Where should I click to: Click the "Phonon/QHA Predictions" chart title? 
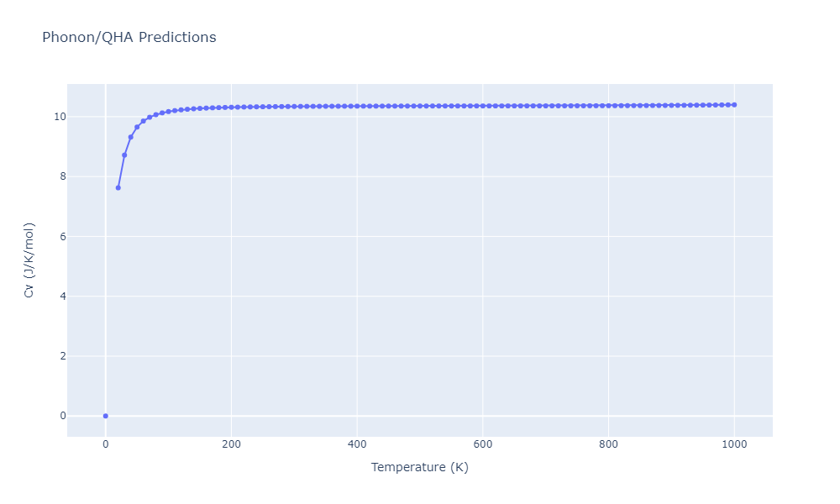click(x=129, y=38)
